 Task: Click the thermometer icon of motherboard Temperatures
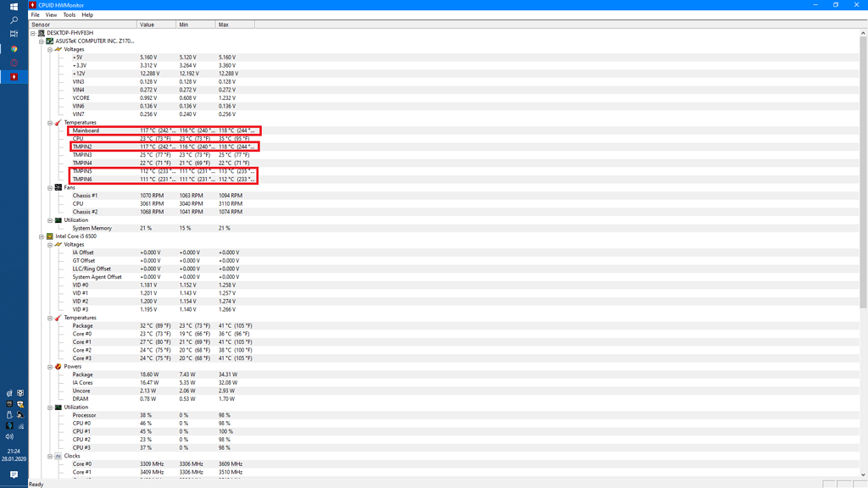pos(58,123)
